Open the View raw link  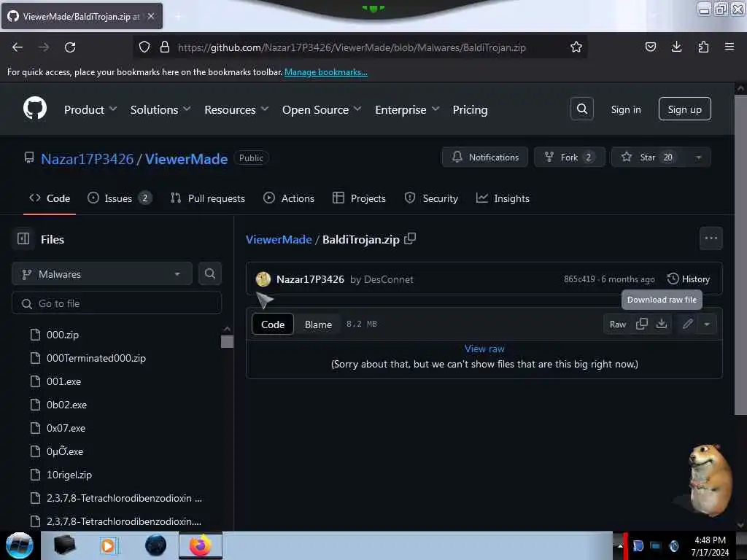click(484, 349)
